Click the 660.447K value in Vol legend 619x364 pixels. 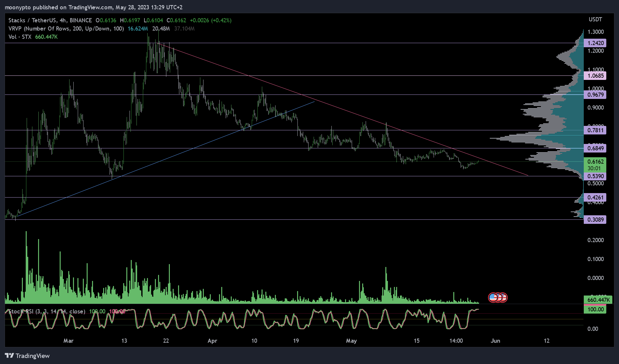pyautogui.click(x=46, y=37)
